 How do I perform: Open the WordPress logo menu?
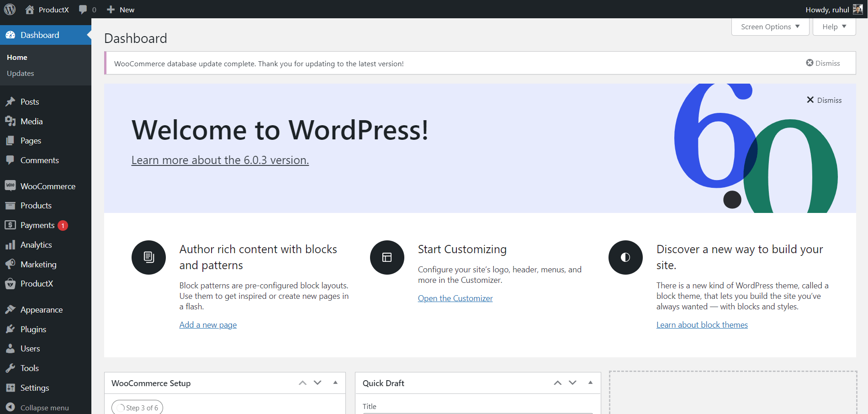coord(10,9)
